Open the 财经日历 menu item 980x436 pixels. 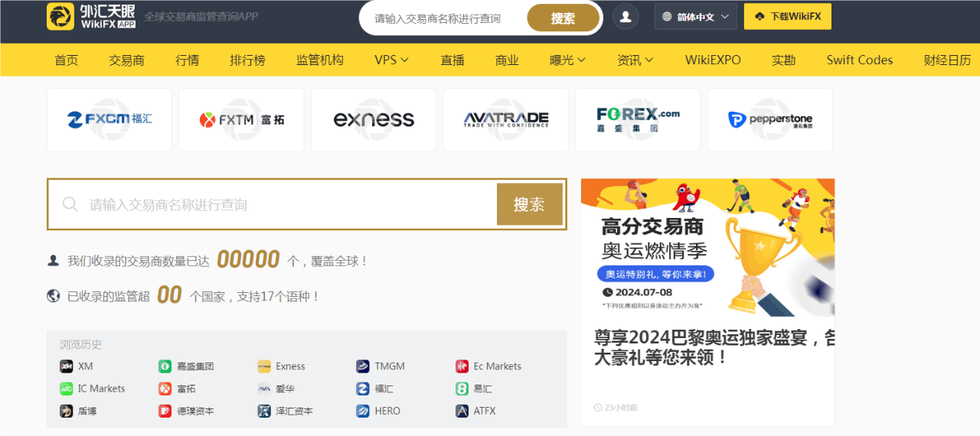point(947,60)
